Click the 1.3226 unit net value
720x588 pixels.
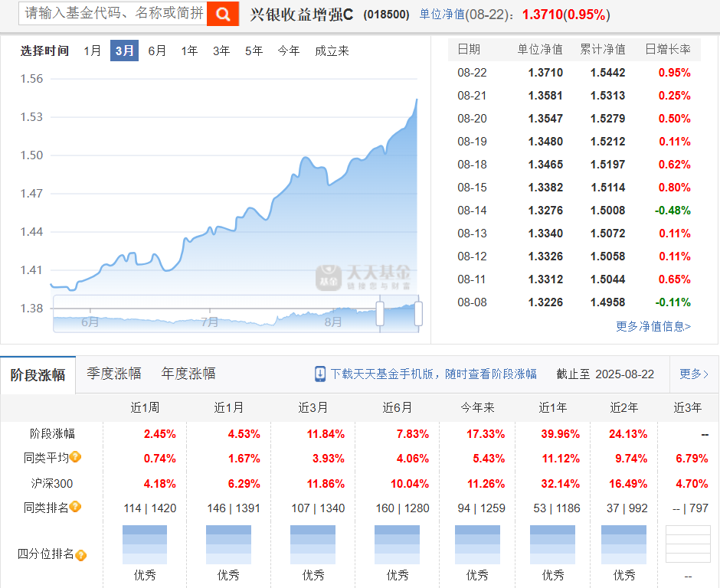(x=545, y=302)
